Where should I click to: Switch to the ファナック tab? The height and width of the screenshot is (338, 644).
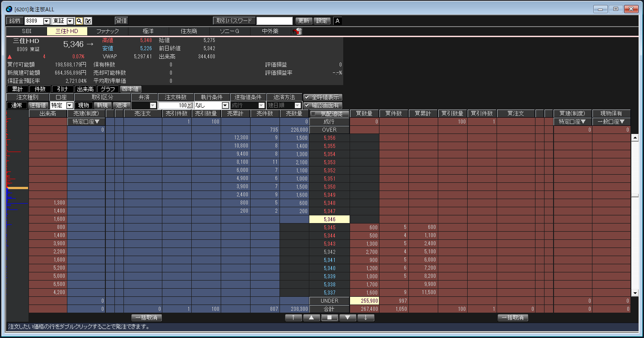point(108,31)
